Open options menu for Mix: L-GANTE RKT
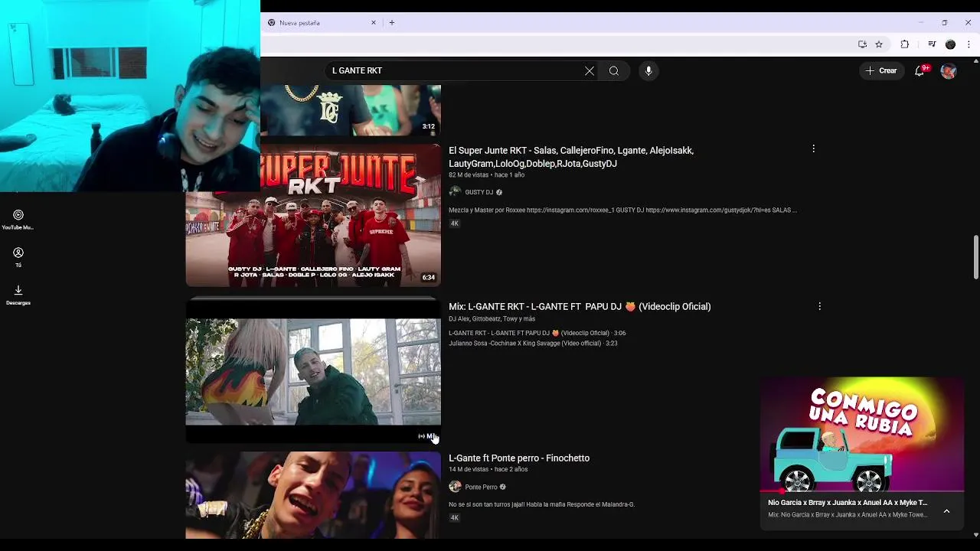 pos(819,306)
